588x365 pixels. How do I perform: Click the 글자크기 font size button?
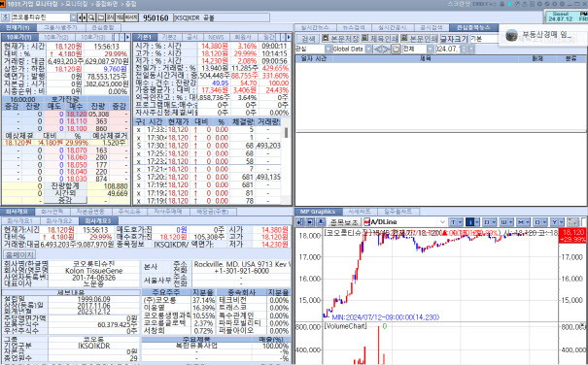[454, 38]
